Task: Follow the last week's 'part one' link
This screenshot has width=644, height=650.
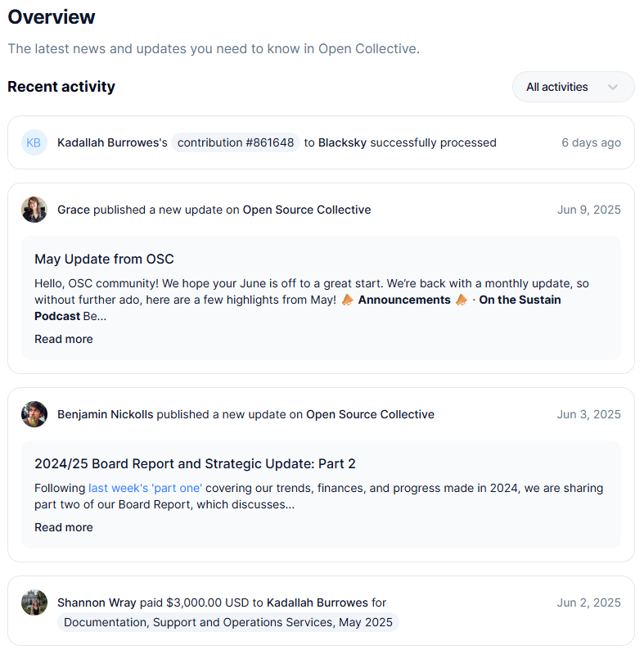Action: (145, 489)
